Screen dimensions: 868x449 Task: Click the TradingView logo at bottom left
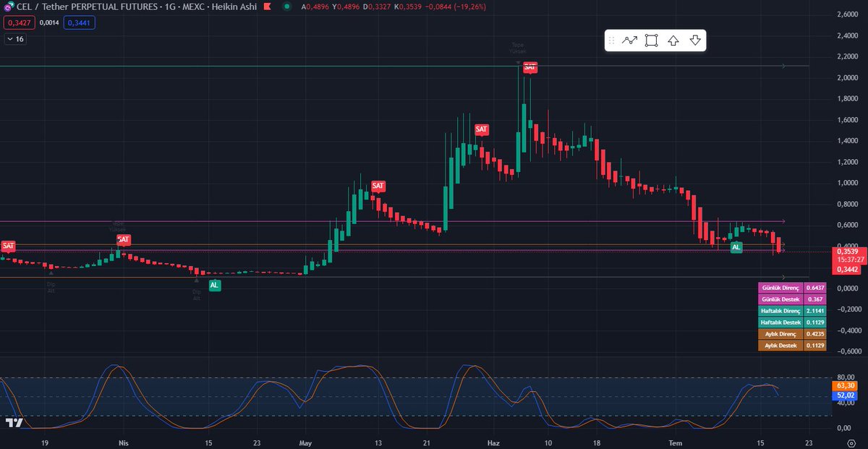[x=14, y=423]
